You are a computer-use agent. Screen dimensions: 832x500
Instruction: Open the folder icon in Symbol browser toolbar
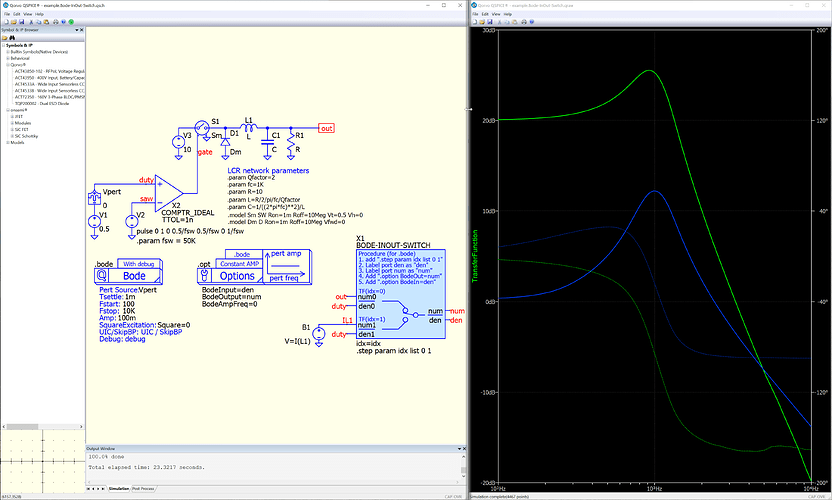pyautogui.click(x=5, y=38)
